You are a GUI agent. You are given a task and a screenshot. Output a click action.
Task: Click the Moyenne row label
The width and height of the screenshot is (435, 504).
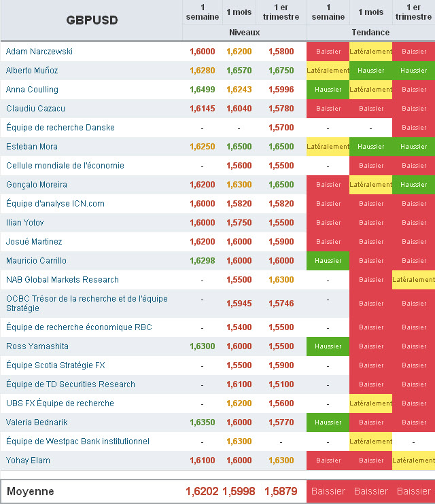(31, 491)
